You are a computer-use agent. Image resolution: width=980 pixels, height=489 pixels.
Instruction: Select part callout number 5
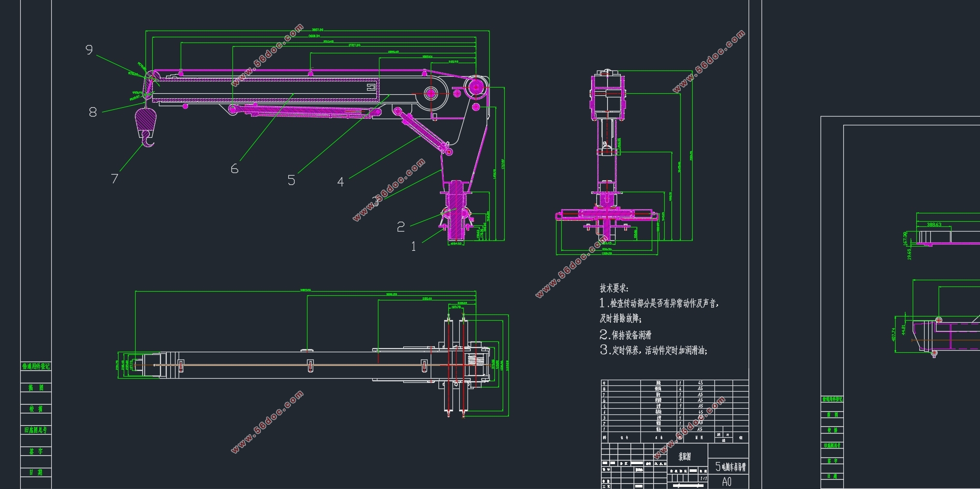[291, 180]
